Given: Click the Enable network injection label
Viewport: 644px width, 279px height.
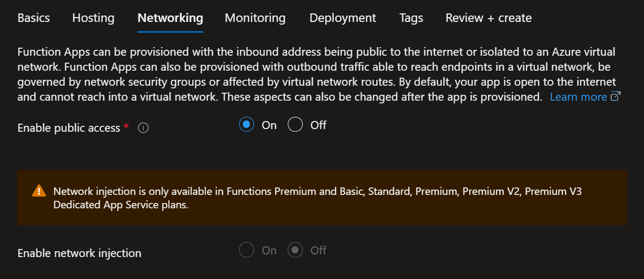Looking at the screenshot, I should coord(79,253).
